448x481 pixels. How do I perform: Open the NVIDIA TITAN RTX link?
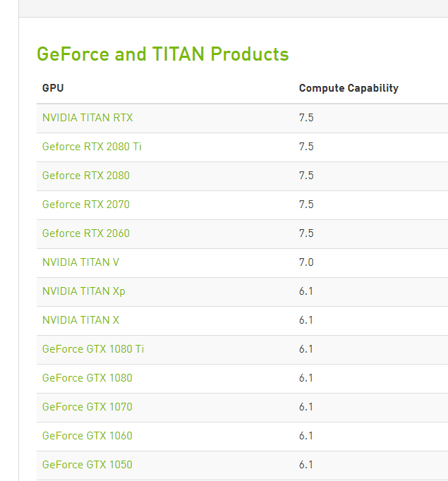[87, 118]
